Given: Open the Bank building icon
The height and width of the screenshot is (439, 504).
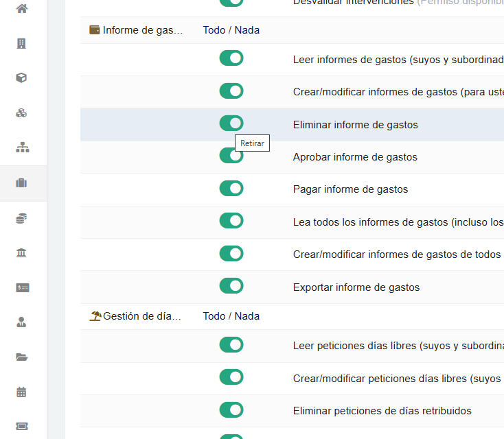Looking at the screenshot, I should [x=22, y=253].
